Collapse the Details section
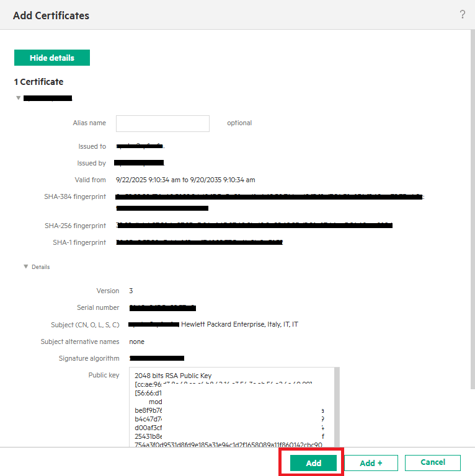The width and height of the screenshot is (475, 476). point(26,267)
